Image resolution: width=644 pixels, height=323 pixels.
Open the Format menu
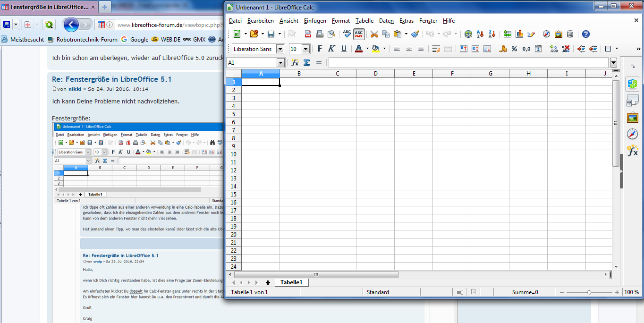click(341, 21)
